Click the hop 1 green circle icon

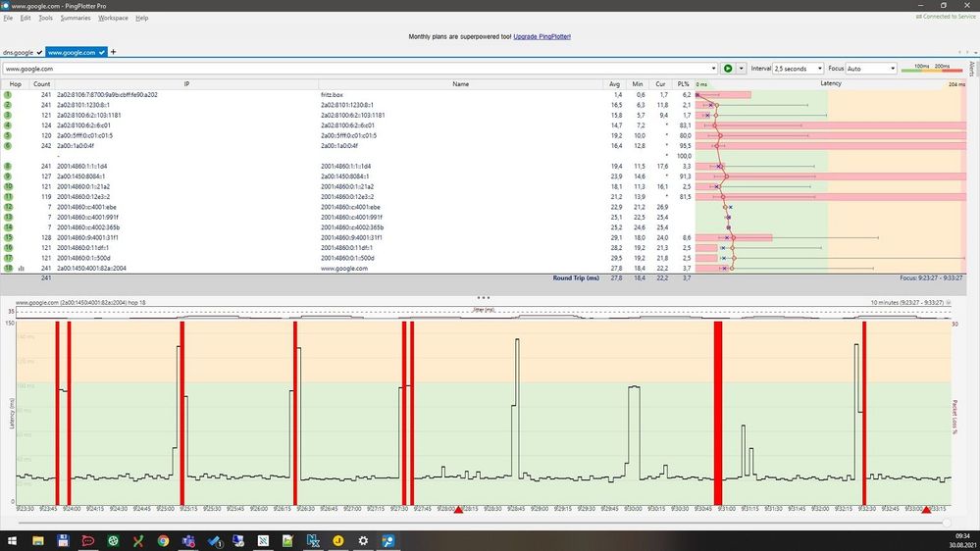coord(8,95)
